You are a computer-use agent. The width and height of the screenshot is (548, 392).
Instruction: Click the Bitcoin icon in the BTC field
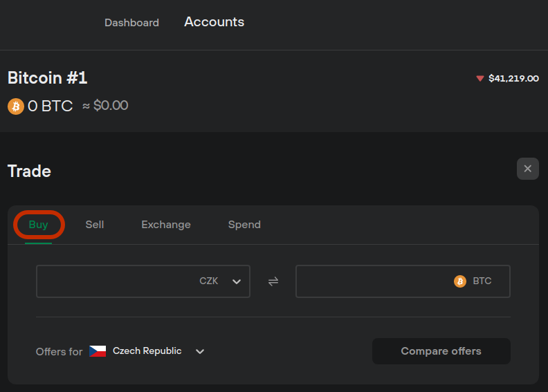click(460, 281)
